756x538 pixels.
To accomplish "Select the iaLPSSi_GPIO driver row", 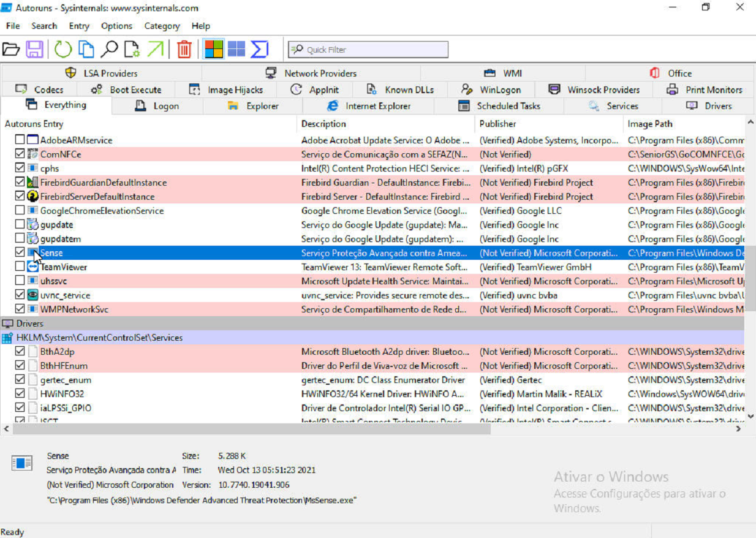I will (x=373, y=408).
